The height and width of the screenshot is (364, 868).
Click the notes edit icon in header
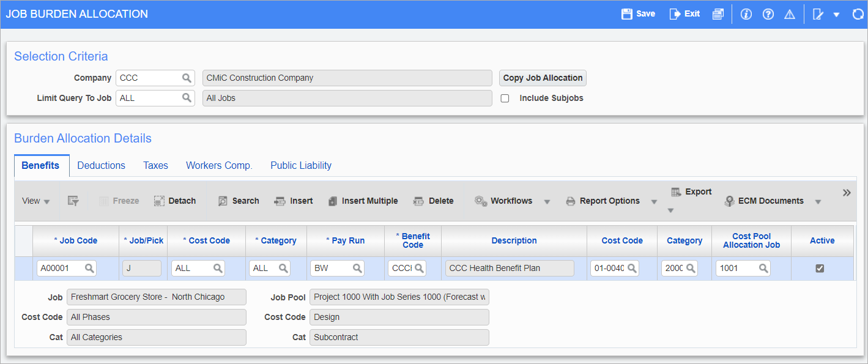(818, 13)
